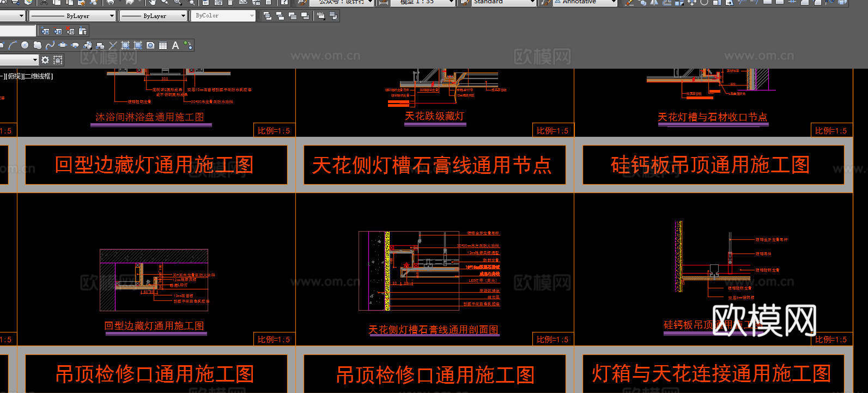Click the Insert Block icon

87,45
